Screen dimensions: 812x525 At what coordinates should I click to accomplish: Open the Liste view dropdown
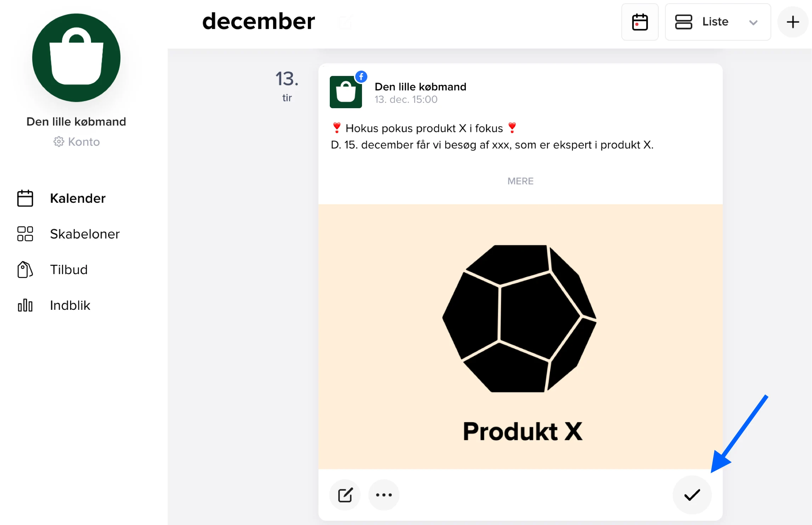coord(717,22)
